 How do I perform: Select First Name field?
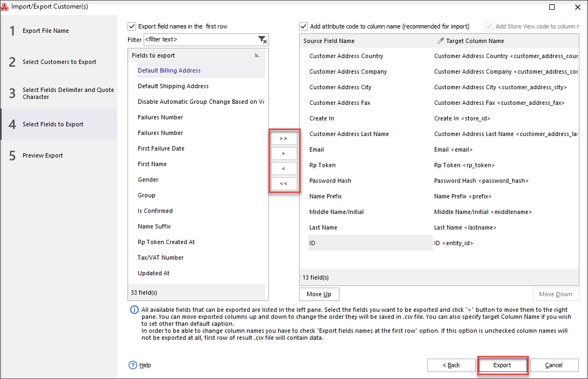[201, 164]
